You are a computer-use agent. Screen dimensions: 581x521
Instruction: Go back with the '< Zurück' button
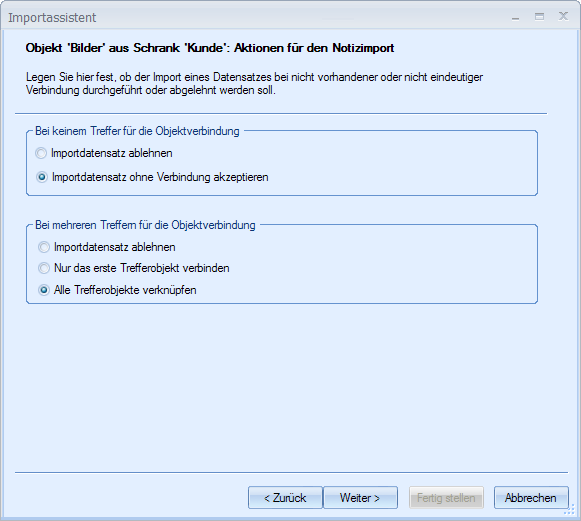pyautogui.click(x=285, y=498)
